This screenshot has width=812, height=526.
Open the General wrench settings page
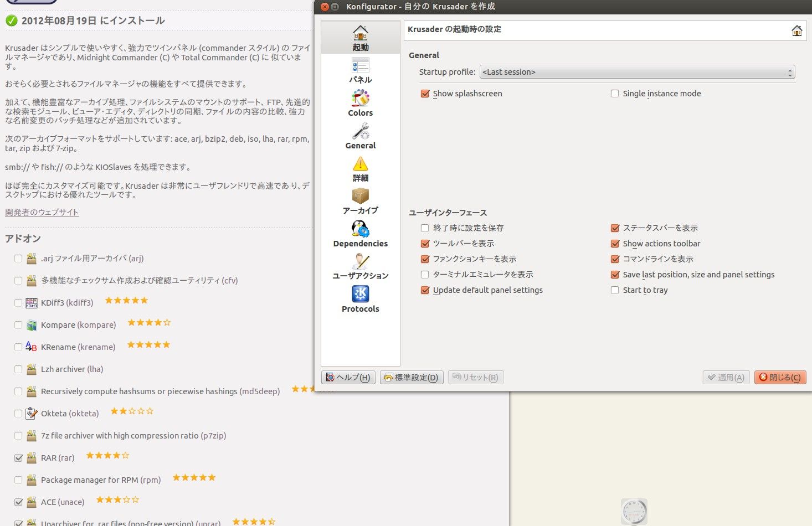361,136
